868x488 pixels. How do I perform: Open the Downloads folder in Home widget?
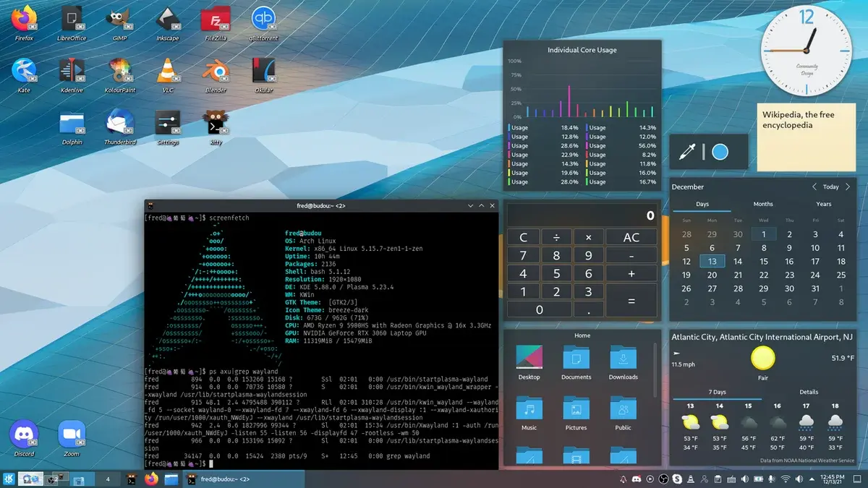pyautogui.click(x=623, y=363)
